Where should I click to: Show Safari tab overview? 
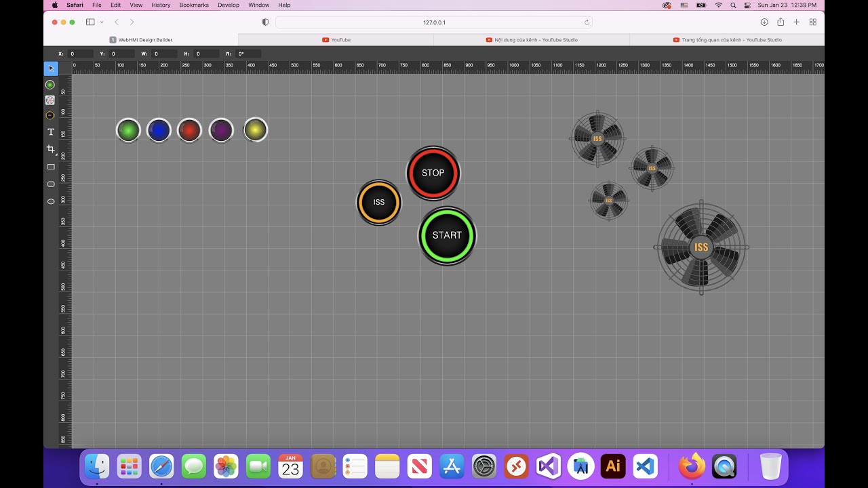tap(812, 22)
